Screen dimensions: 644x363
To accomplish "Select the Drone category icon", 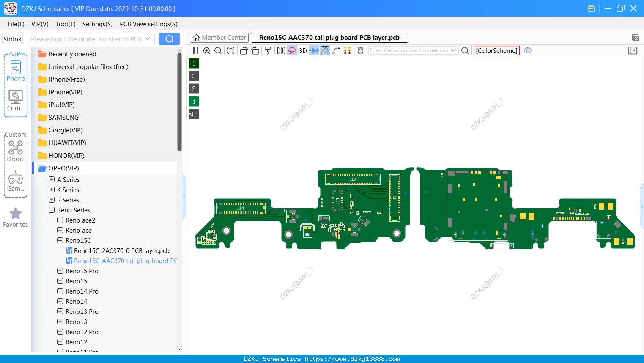I will click(x=16, y=151).
